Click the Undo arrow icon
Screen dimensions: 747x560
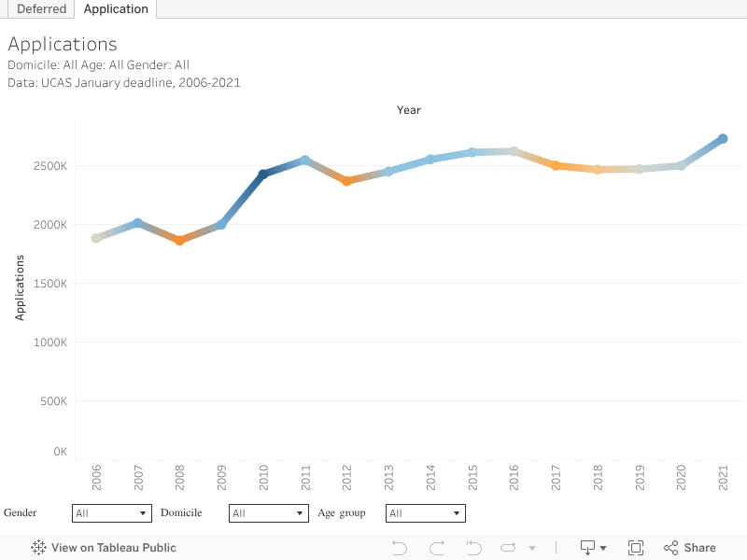coord(400,548)
